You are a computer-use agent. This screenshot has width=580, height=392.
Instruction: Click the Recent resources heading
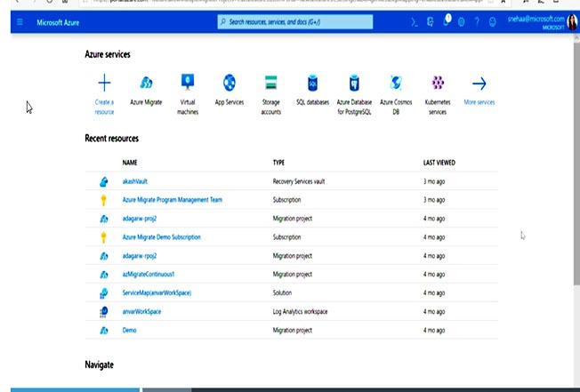point(112,139)
